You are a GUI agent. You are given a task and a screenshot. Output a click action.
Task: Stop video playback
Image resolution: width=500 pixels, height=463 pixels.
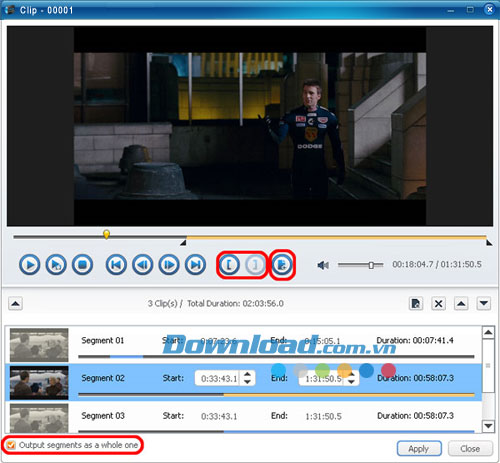(82, 265)
